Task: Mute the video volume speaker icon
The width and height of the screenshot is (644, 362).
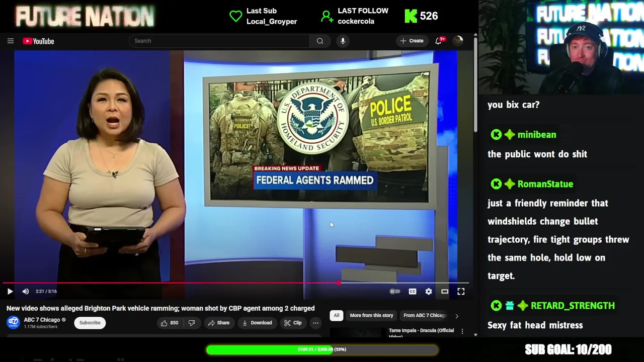Action: tap(26, 291)
